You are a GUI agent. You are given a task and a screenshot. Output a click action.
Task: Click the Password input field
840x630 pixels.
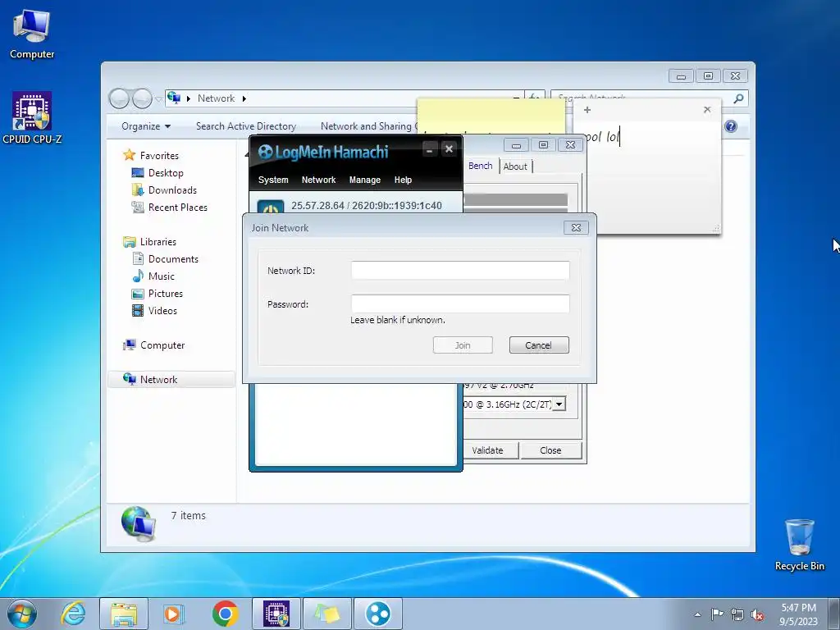coord(460,304)
